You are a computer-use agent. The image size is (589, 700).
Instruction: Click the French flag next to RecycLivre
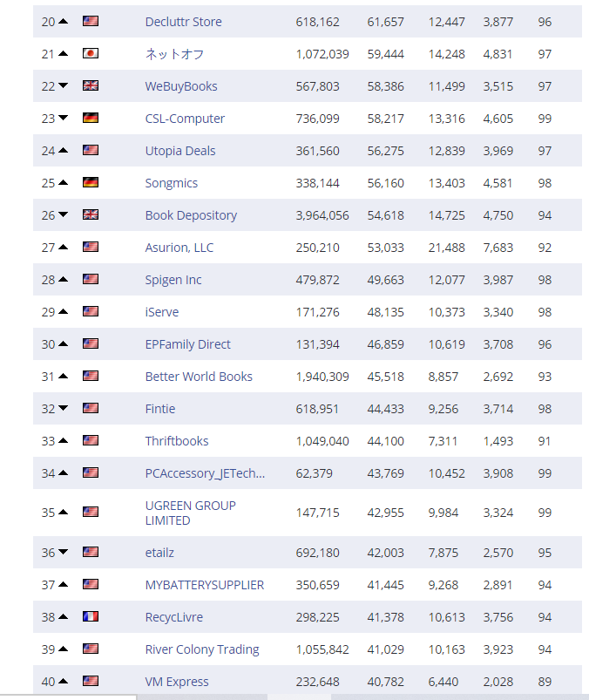coord(91,617)
